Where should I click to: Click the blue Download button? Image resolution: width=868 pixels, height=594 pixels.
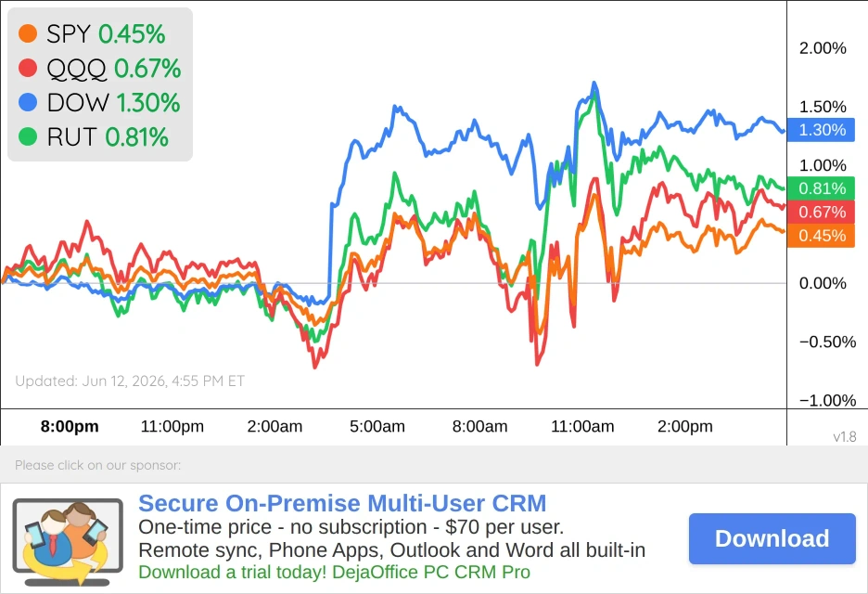772,538
